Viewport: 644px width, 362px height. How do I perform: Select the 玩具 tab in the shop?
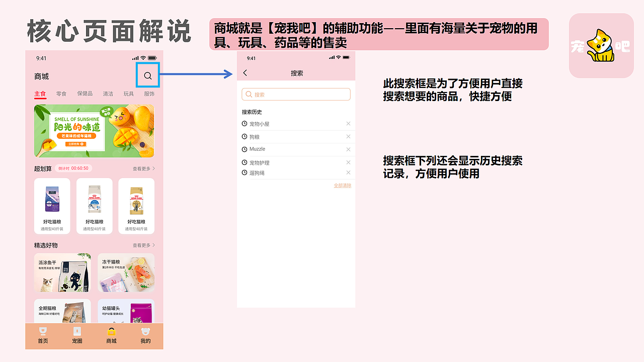tap(130, 94)
